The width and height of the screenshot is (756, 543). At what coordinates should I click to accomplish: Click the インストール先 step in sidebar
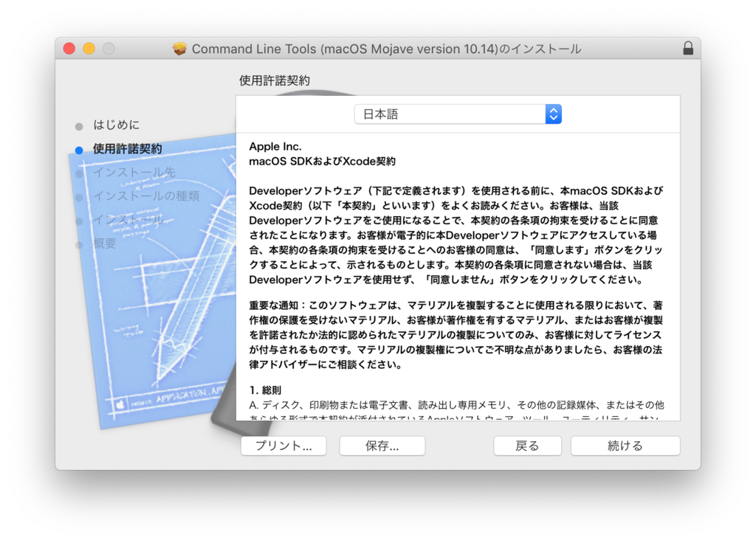click(134, 173)
